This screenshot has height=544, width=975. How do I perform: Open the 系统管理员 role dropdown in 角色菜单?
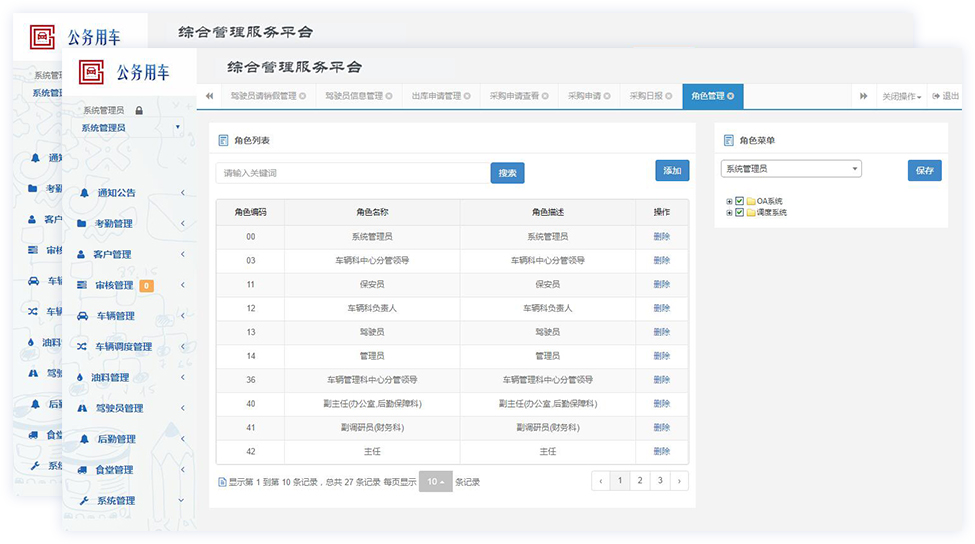pyautogui.click(x=790, y=169)
